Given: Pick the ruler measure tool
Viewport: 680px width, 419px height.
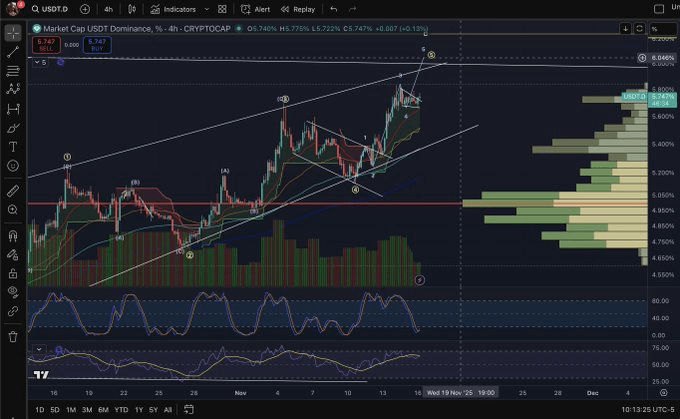Looking at the screenshot, I should pyautogui.click(x=12, y=190).
